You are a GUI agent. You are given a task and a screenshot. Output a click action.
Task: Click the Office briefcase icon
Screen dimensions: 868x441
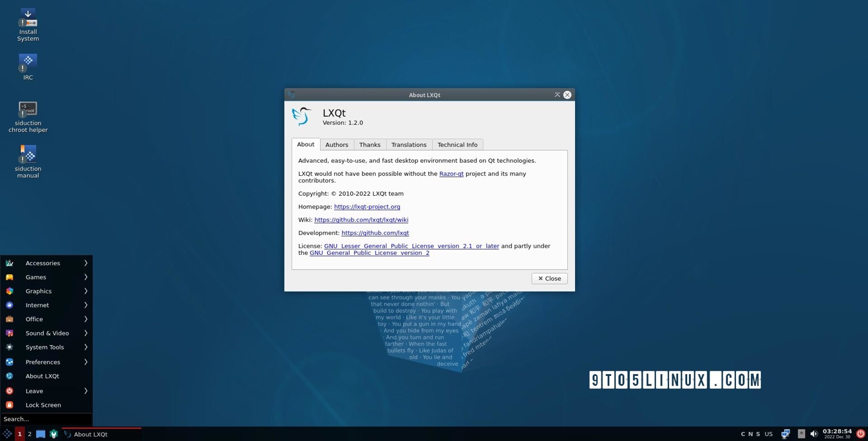point(10,319)
